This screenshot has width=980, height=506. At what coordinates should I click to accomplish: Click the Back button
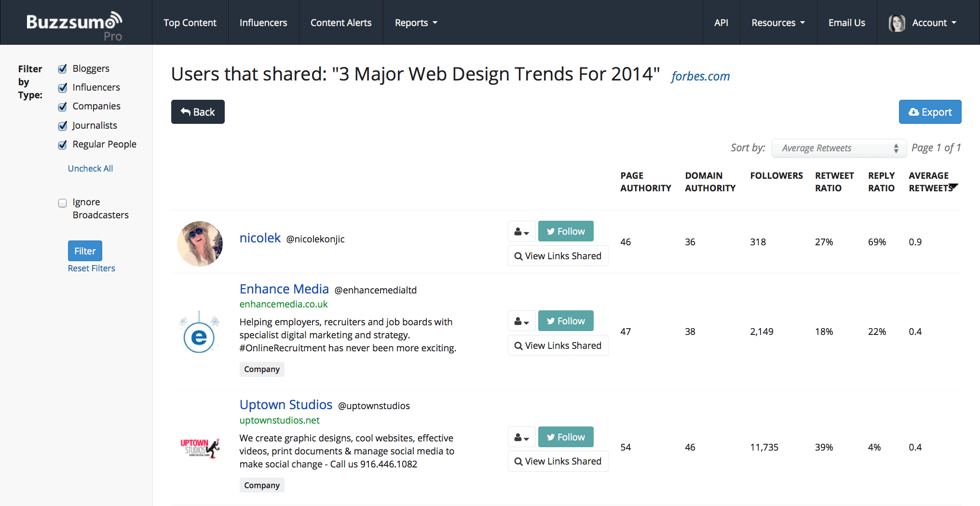click(x=198, y=112)
